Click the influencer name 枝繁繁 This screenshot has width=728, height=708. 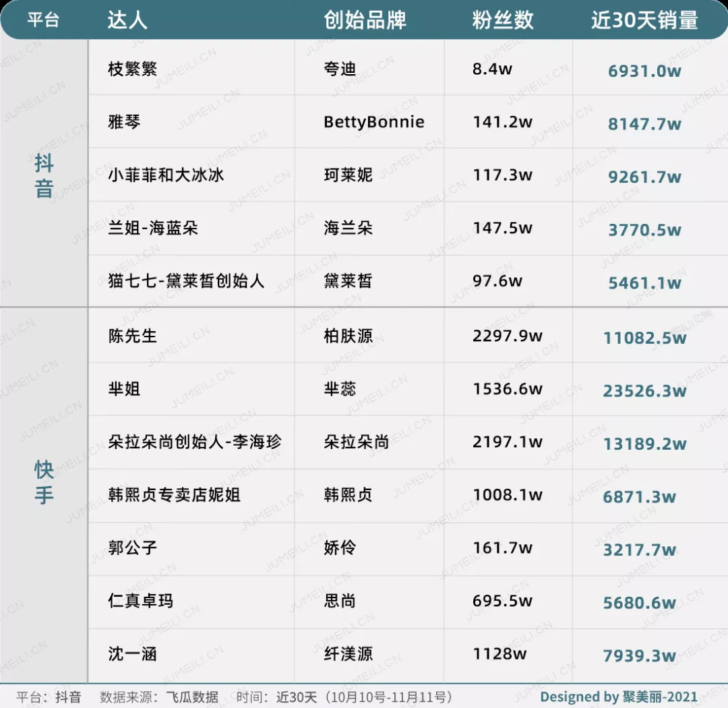132,69
